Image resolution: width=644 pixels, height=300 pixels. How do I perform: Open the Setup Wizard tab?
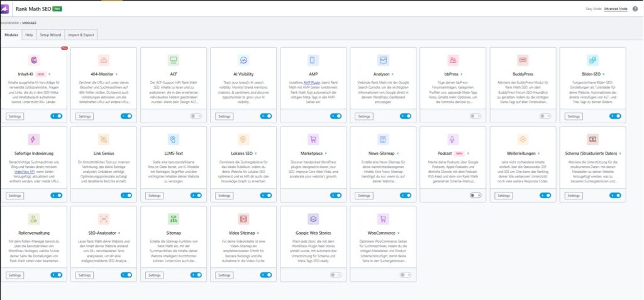pyautogui.click(x=50, y=35)
